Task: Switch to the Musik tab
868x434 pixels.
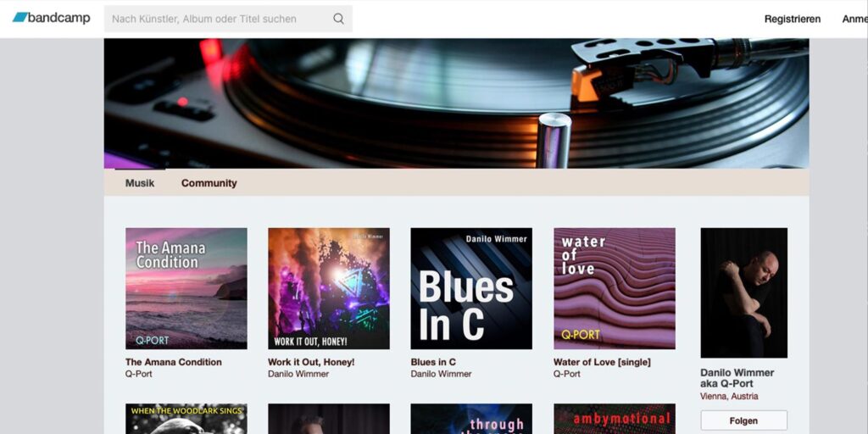Action: [x=140, y=183]
